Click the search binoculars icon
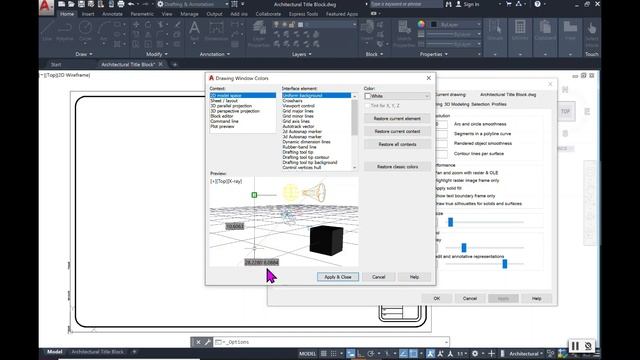This screenshot has width=640, height=360. (449, 4)
